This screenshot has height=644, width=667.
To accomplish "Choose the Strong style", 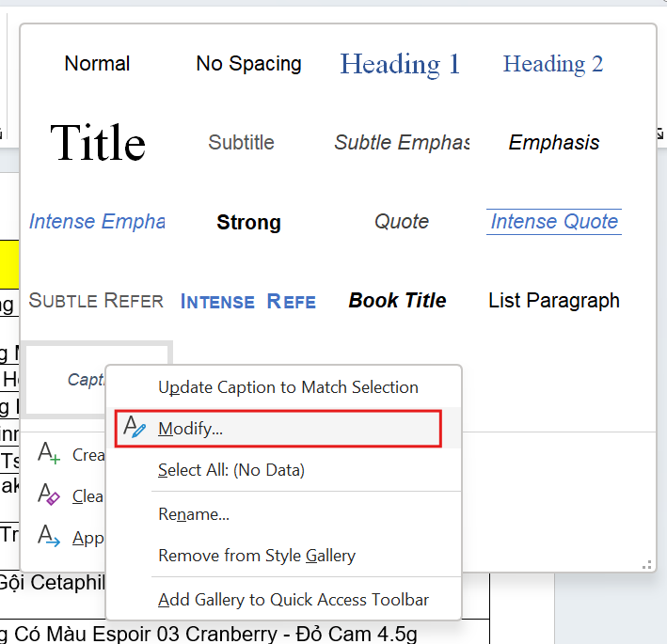I will point(249,222).
